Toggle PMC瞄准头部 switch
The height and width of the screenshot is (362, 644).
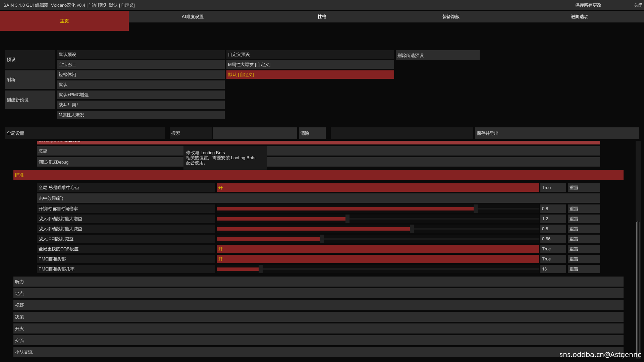(377, 259)
